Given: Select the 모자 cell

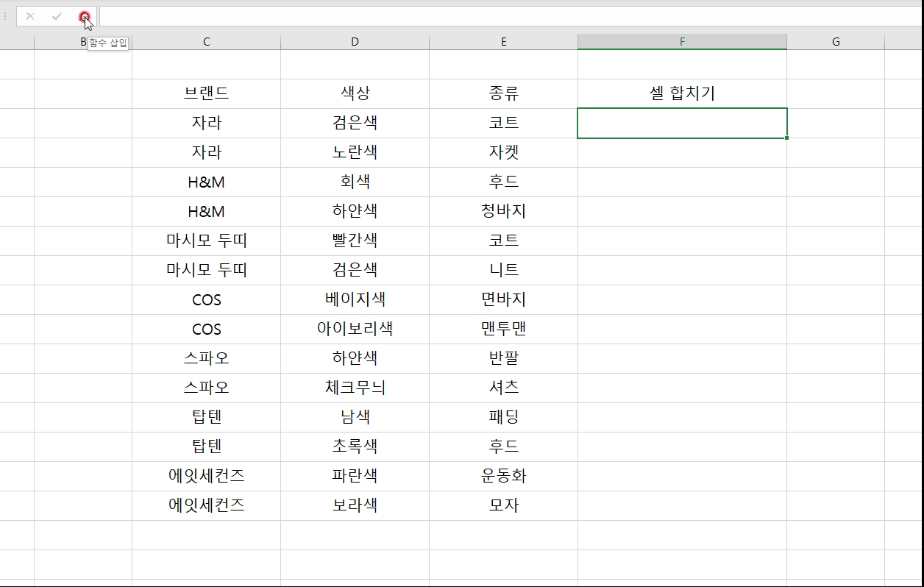Looking at the screenshot, I should coord(504,505).
